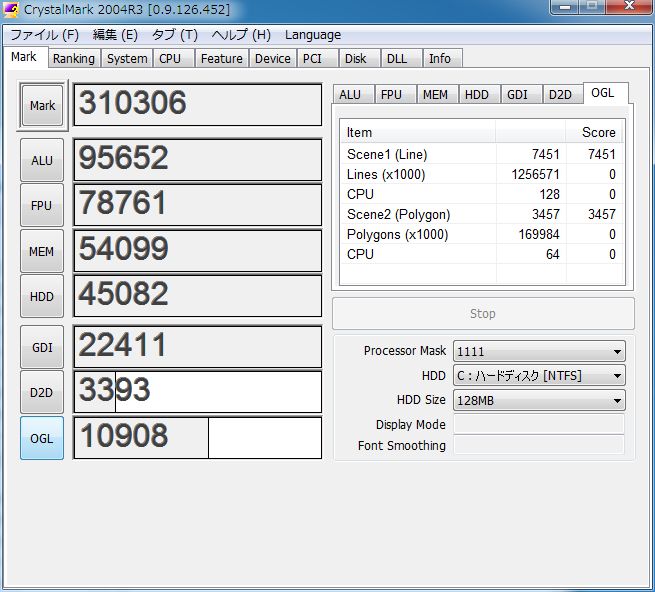Select the GDI results tab
Screen dimensions: 655x592
pos(517,95)
